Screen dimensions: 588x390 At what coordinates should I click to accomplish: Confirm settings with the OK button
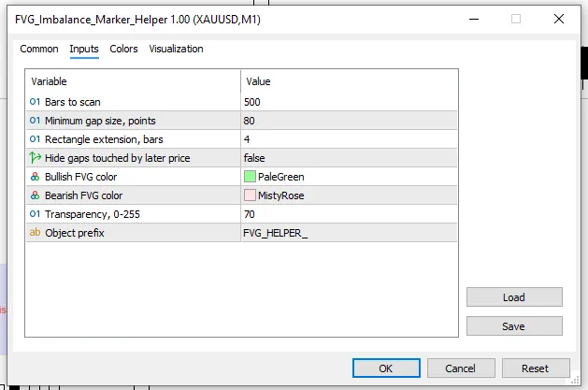(386, 368)
